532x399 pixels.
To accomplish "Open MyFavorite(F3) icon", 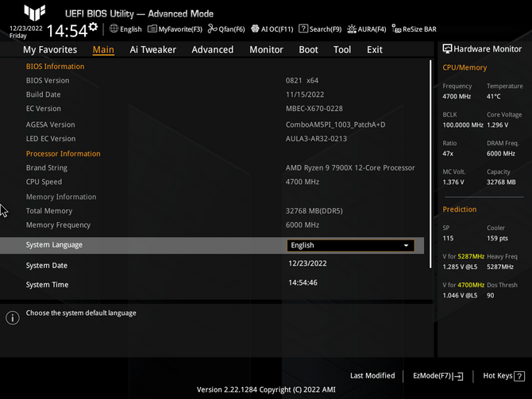I will [x=152, y=29].
